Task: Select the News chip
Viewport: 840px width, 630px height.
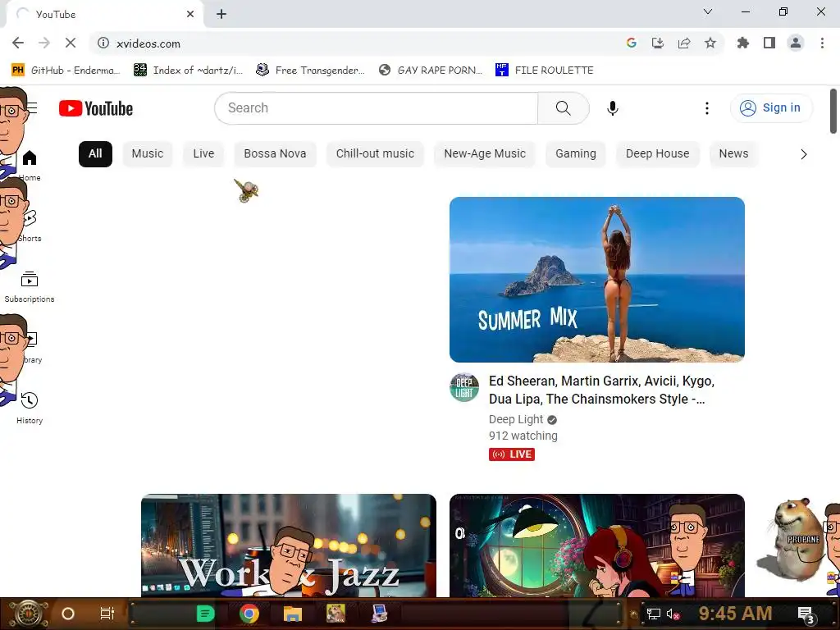Action: tap(733, 153)
